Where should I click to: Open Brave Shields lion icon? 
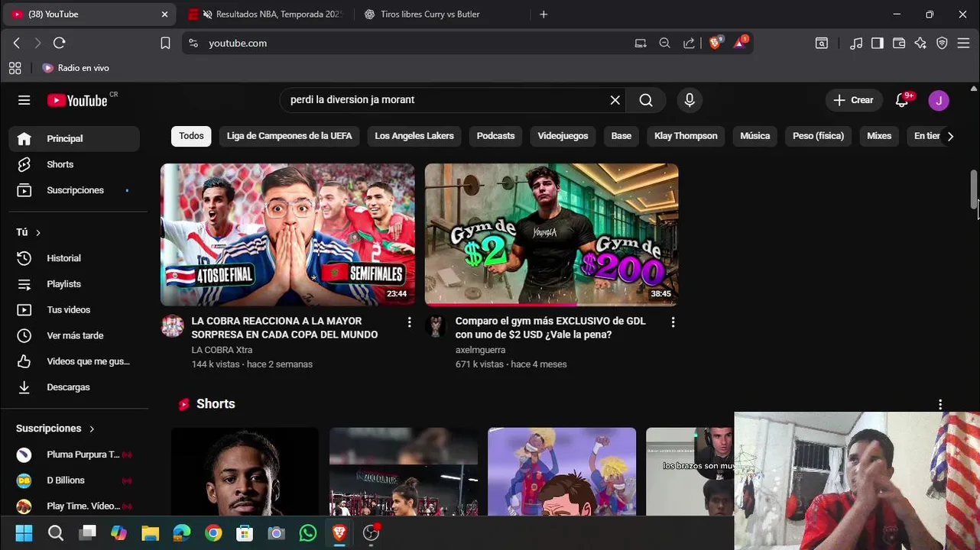(x=716, y=44)
